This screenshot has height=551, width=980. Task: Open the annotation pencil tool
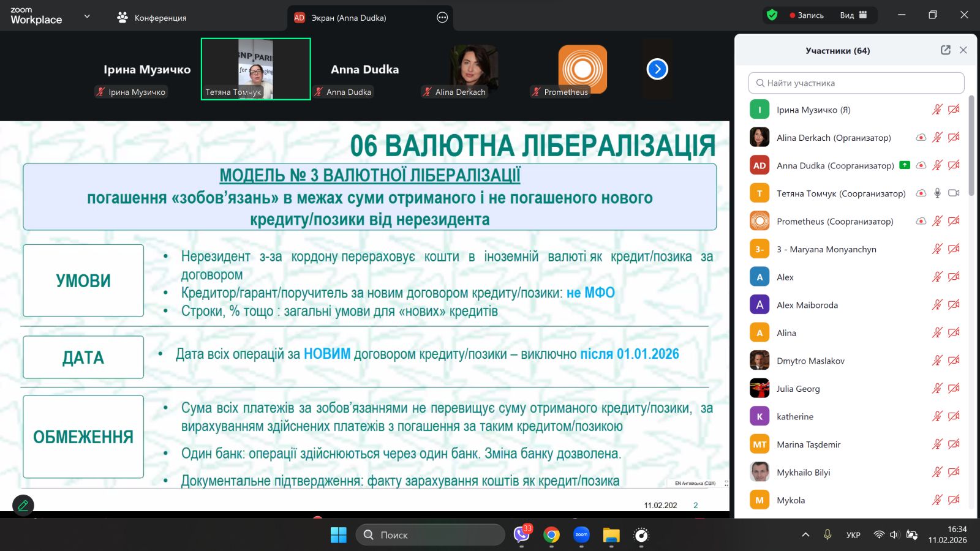[x=23, y=505]
